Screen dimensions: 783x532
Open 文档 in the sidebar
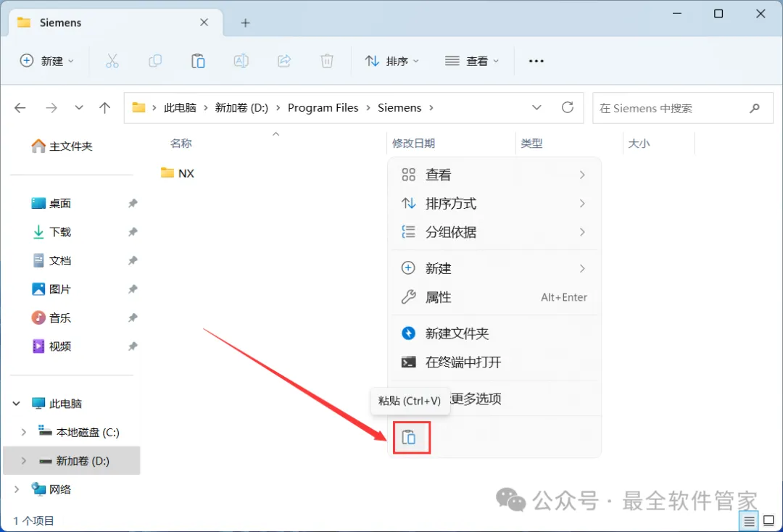pos(51,260)
